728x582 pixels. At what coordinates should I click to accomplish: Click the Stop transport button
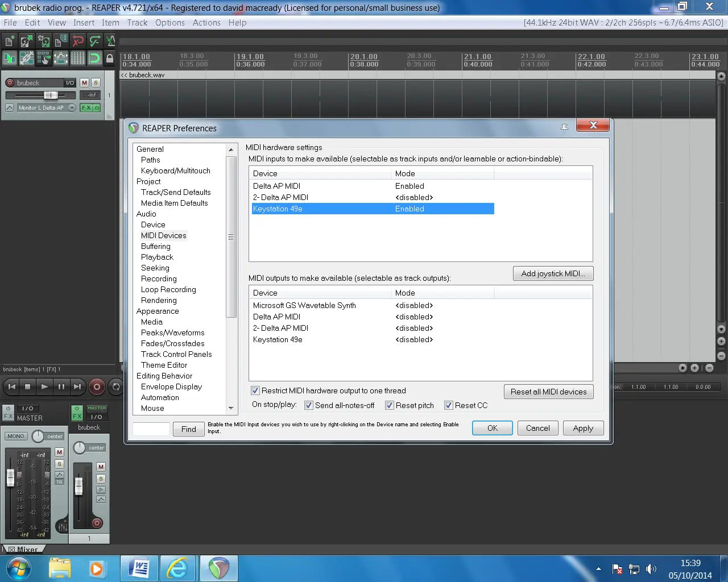[x=28, y=387]
